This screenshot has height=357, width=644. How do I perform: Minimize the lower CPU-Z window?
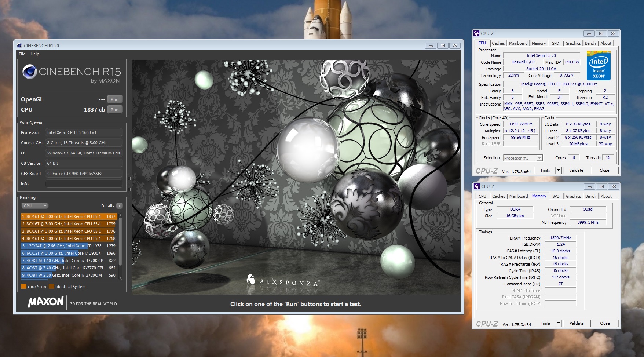click(589, 187)
